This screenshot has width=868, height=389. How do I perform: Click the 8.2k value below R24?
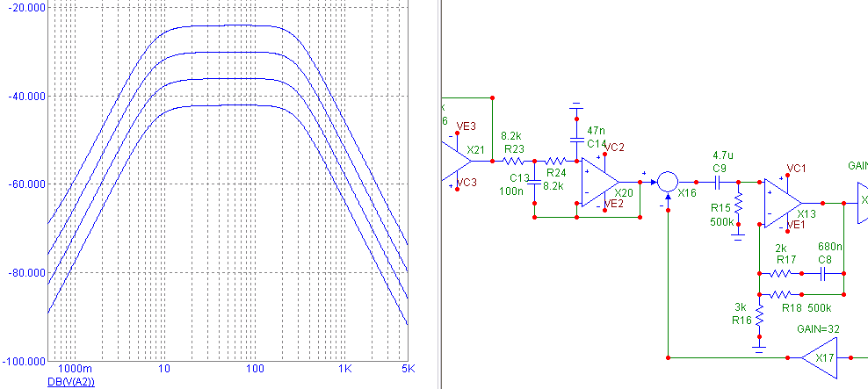(x=553, y=186)
